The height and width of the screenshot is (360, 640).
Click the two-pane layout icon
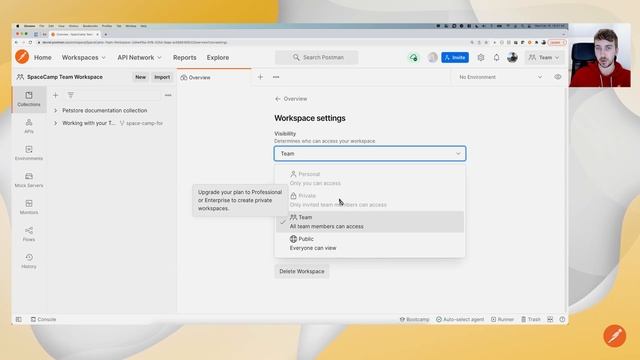pyautogui.click(x=550, y=319)
